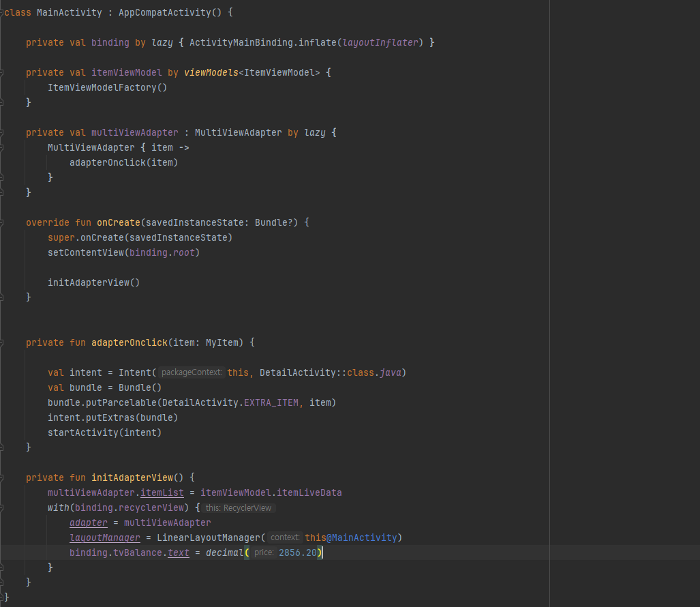Click initAdapterView function declaration name
This screenshot has height=607, width=700.
[132, 477]
